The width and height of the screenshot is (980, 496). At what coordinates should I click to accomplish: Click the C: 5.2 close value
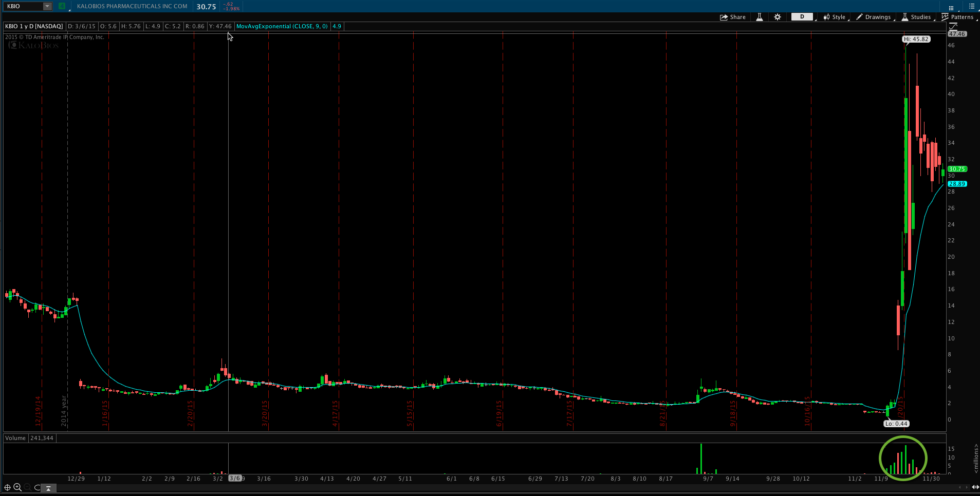tap(173, 26)
